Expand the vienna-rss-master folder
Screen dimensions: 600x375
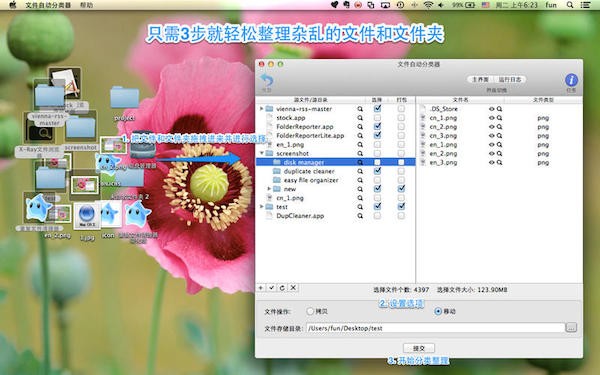tap(262, 109)
